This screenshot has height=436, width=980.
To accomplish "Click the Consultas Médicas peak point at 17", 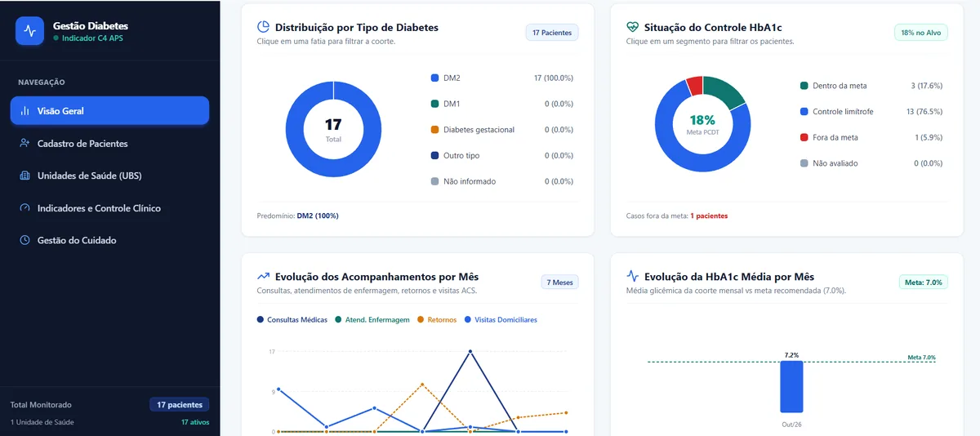I will (x=470, y=352).
